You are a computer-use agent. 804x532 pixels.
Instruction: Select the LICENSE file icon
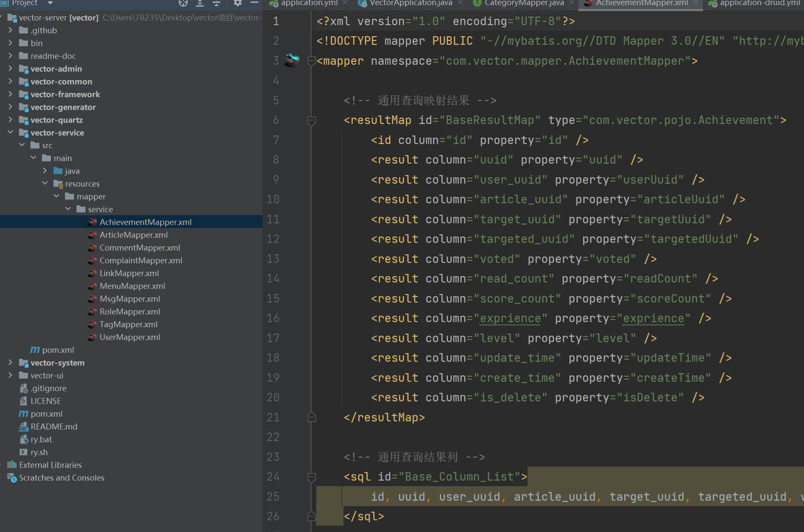23,401
